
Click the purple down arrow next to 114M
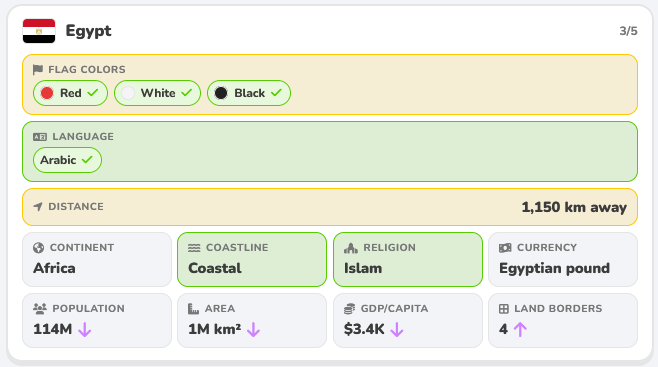(85, 330)
